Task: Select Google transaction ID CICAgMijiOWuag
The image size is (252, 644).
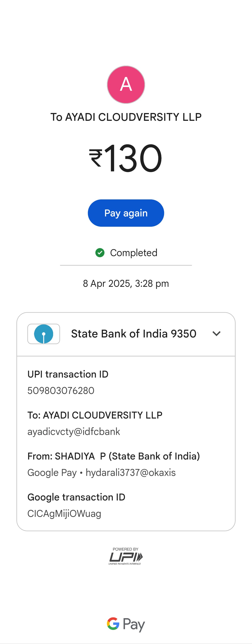Action: pyautogui.click(x=64, y=514)
